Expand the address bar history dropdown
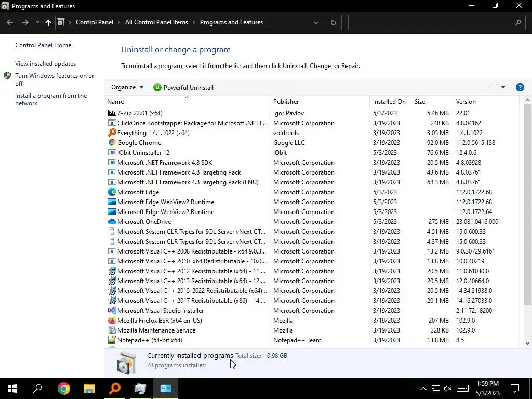The width and height of the screenshot is (532, 399). point(316,22)
